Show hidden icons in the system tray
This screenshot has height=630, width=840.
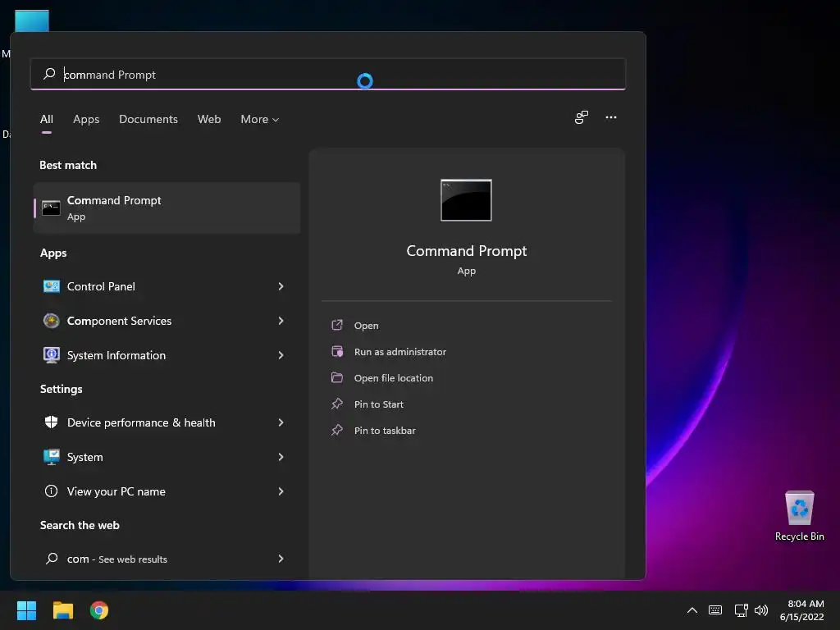[692, 610]
